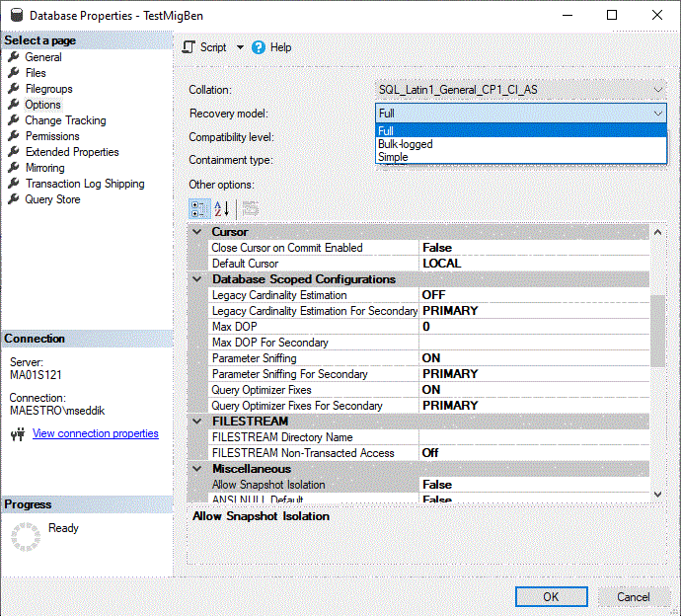Choose Bulk-logged recovery model

[521, 144]
